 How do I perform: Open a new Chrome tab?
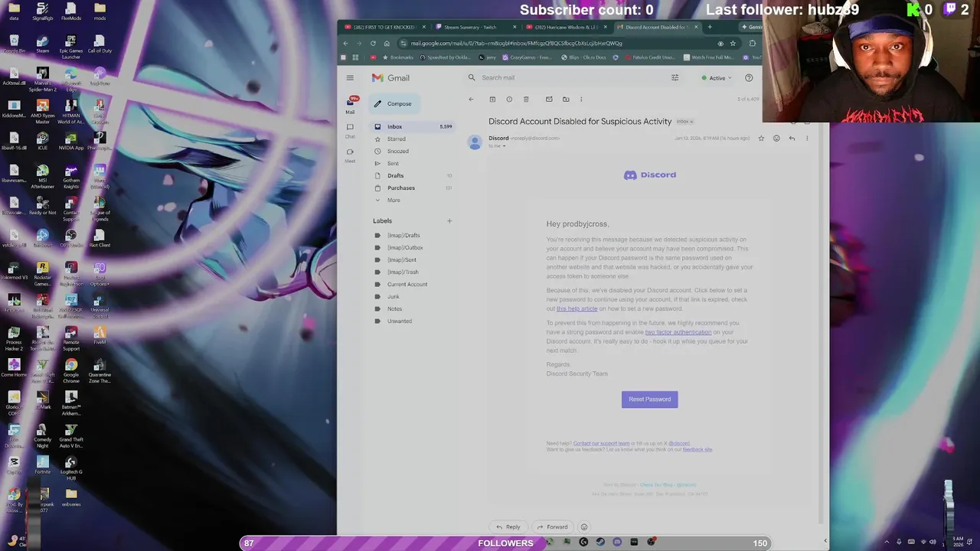click(x=710, y=27)
